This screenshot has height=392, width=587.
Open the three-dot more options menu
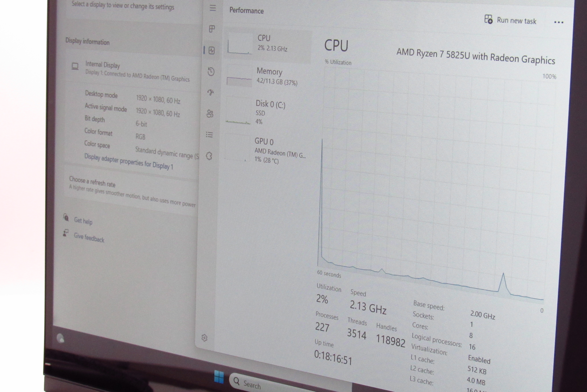tap(559, 22)
